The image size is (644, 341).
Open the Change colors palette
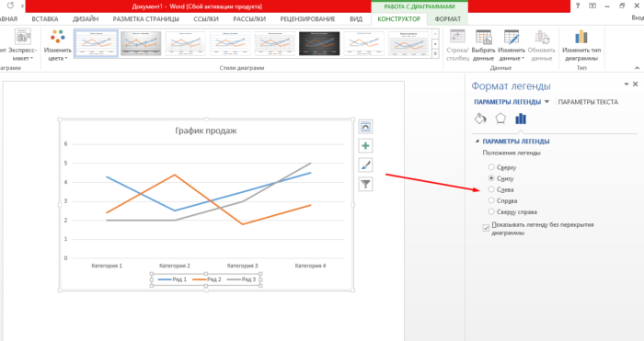[x=57, y=45]
